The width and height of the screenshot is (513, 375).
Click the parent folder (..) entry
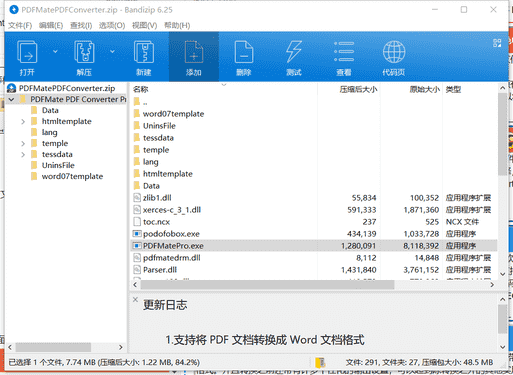click(145, 102)
